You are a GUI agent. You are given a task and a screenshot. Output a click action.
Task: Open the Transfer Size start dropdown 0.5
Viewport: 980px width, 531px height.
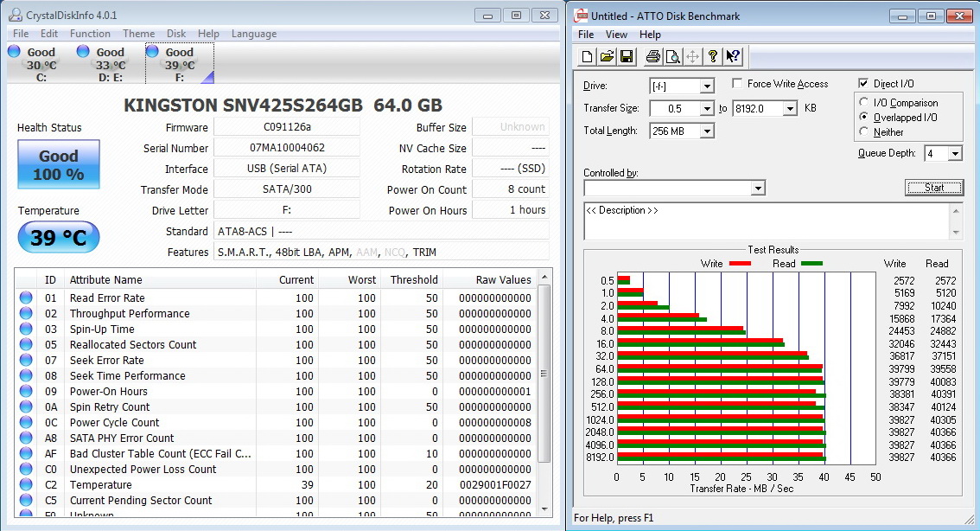click(x=707, y=109)
